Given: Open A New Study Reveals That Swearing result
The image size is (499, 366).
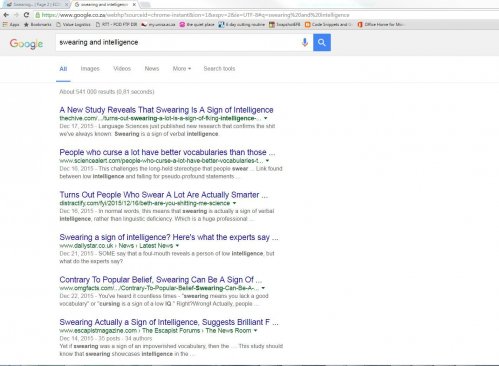Looking at the screenshot, I should [x=166, y=110].
